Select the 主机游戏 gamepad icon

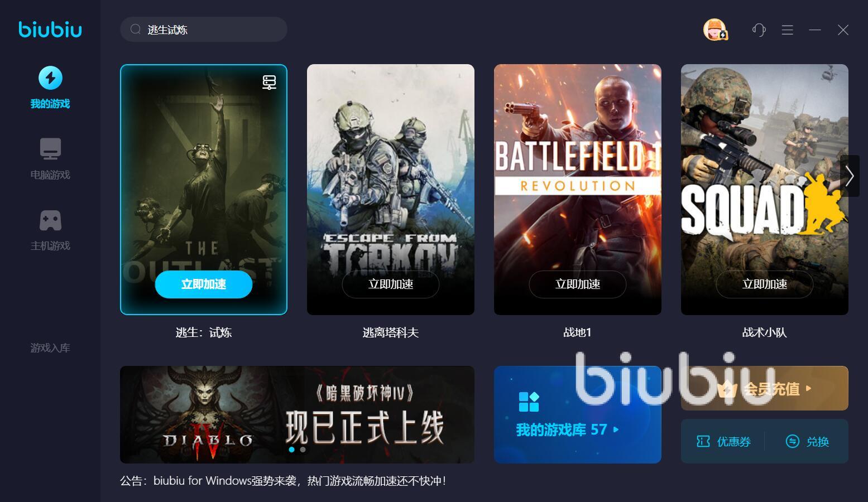[x=50, y=220]
